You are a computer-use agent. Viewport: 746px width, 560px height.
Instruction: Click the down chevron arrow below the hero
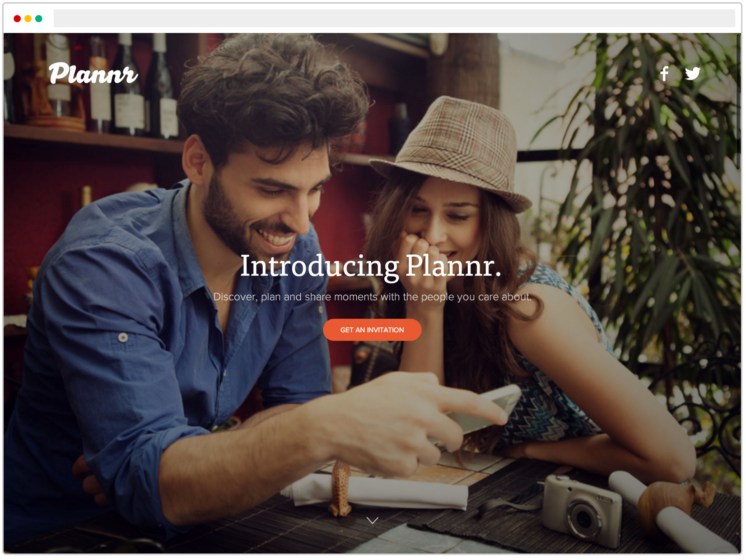point(372,521)
